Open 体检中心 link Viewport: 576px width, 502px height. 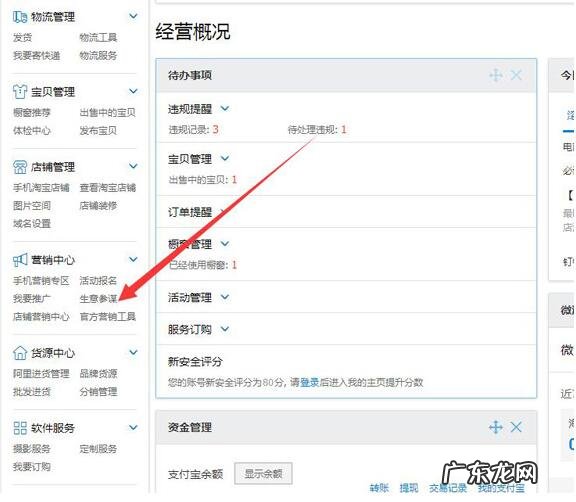coord(32,131)
